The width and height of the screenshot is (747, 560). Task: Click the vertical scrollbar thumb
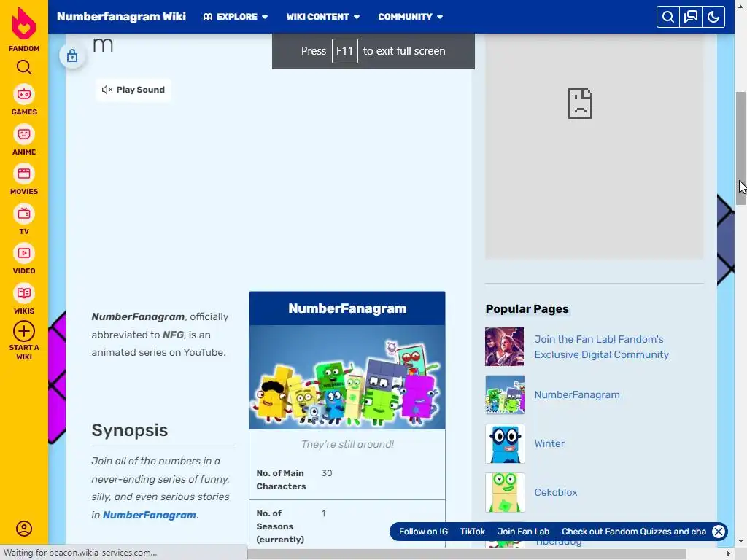click(740, 147)
